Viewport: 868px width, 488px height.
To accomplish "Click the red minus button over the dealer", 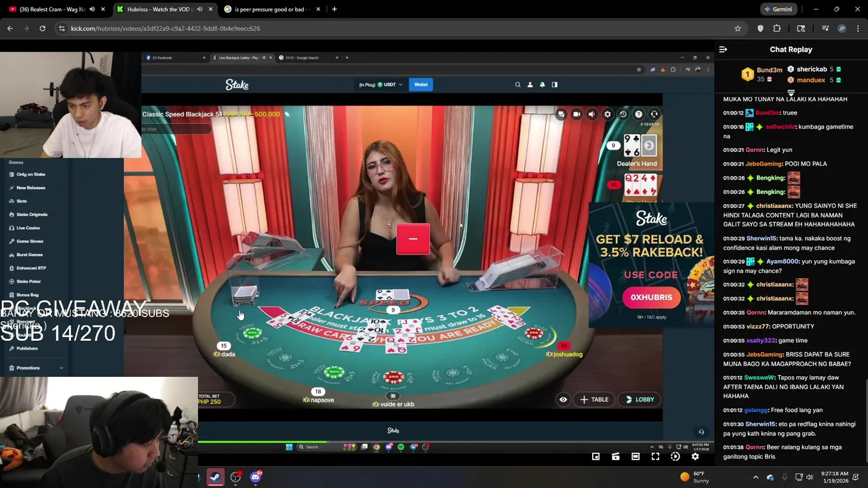I will tap(413, 239).
